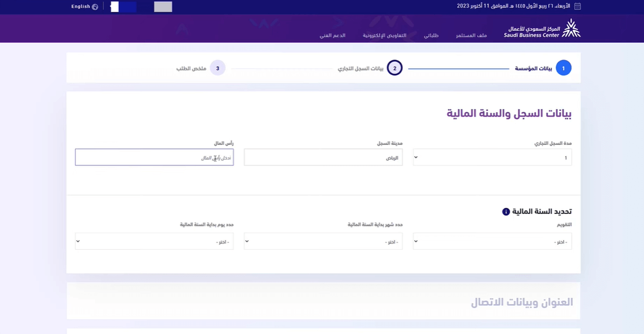This screenshot has width=644, height=334.
Task: Click inside the رأس المال input field
Action: click(x=154, y=157)
